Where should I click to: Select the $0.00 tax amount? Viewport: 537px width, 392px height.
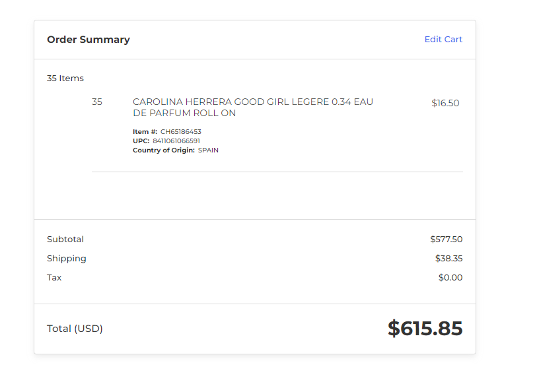pos(450,277)
